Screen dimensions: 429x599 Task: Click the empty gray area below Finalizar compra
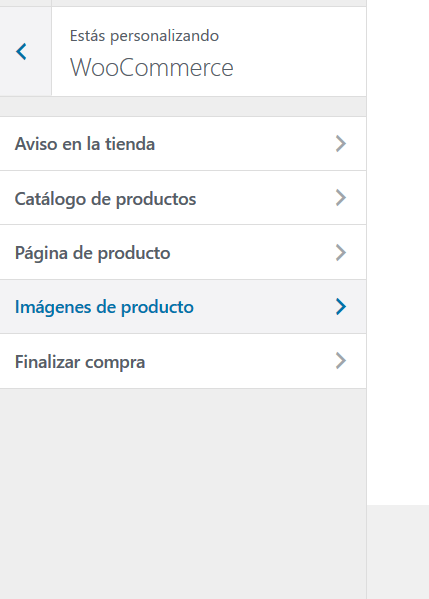coord(183,494)
